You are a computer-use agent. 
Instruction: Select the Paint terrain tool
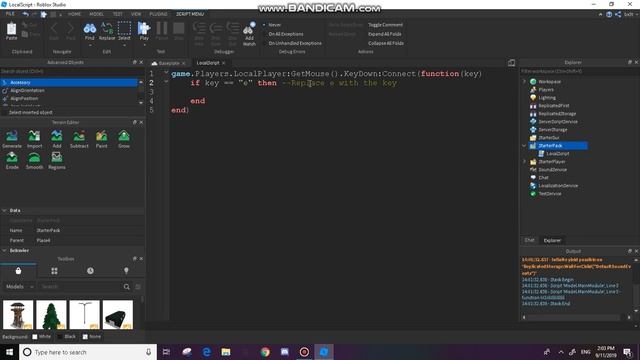click(102, 139)
